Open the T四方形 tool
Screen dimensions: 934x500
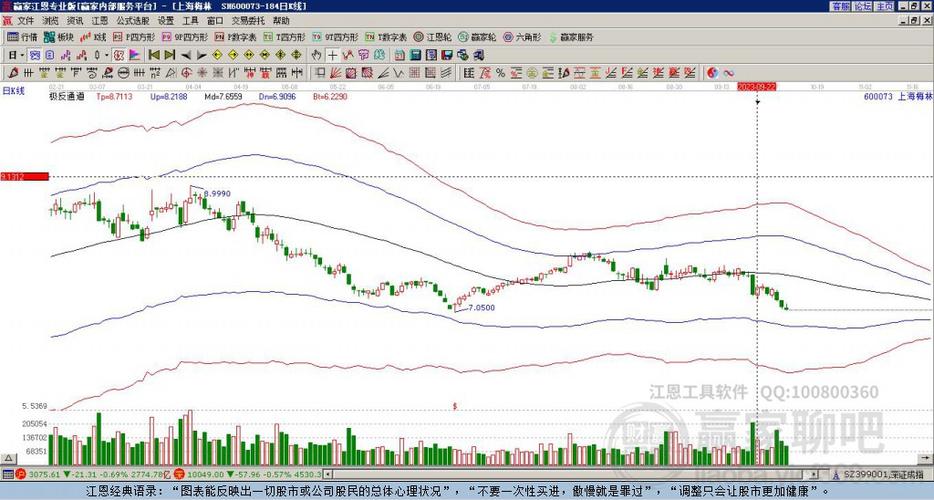point(284,37)
